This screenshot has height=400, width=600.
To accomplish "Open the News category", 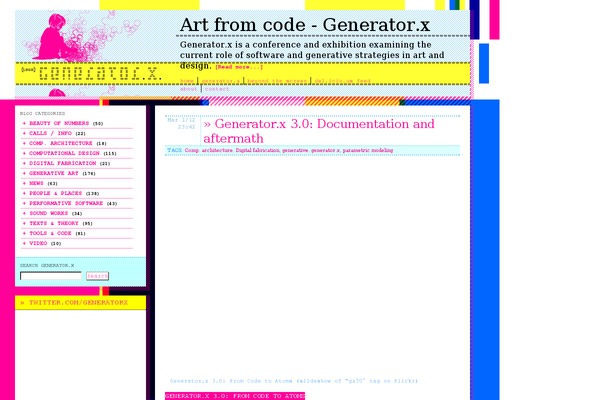I will (36, 183).
